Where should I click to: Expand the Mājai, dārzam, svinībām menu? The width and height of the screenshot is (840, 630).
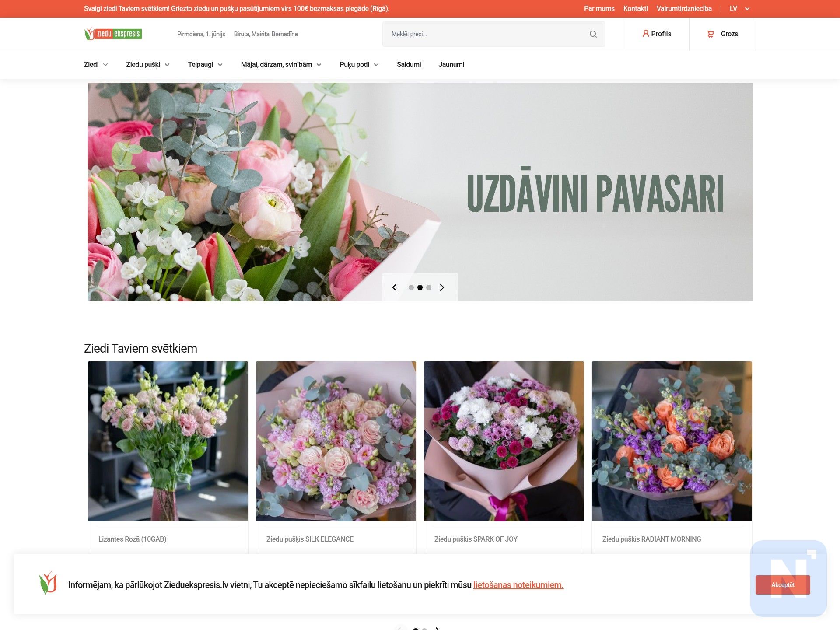281,64
